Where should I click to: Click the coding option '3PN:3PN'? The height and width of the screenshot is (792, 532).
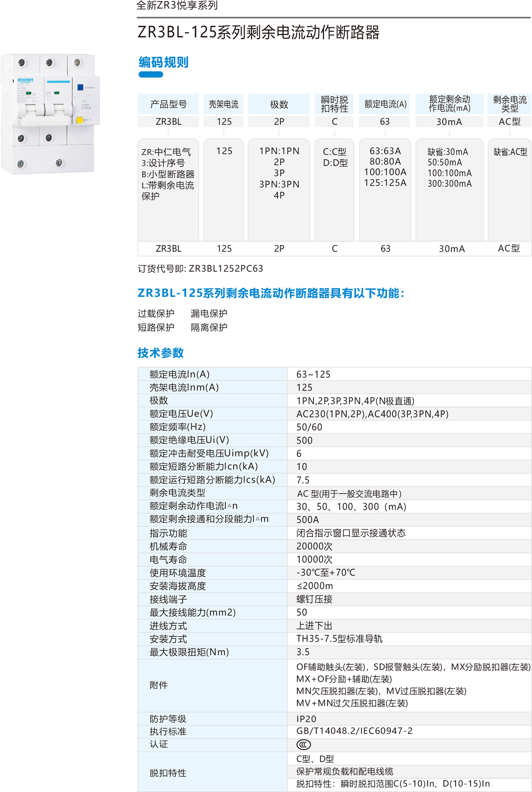[279, 184]
